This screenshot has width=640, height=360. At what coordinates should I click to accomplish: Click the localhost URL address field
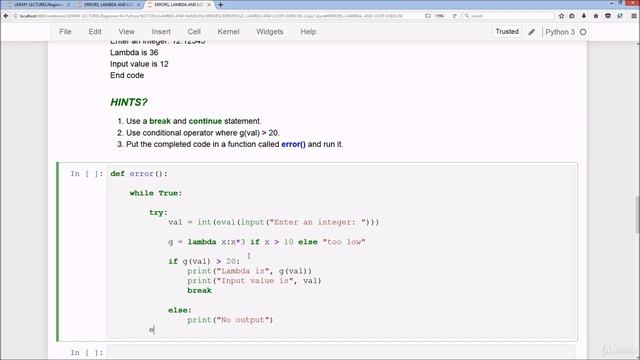click(x=211, y=16)
